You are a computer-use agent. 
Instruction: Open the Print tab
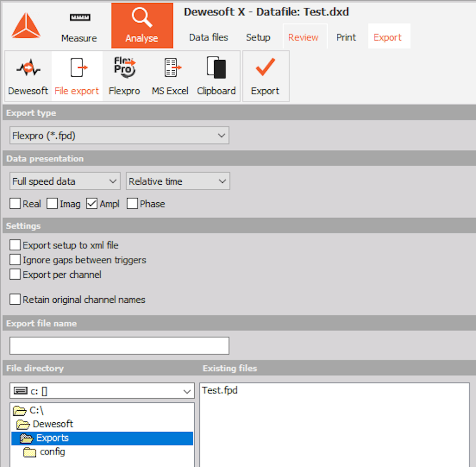[x=346, y=37]
